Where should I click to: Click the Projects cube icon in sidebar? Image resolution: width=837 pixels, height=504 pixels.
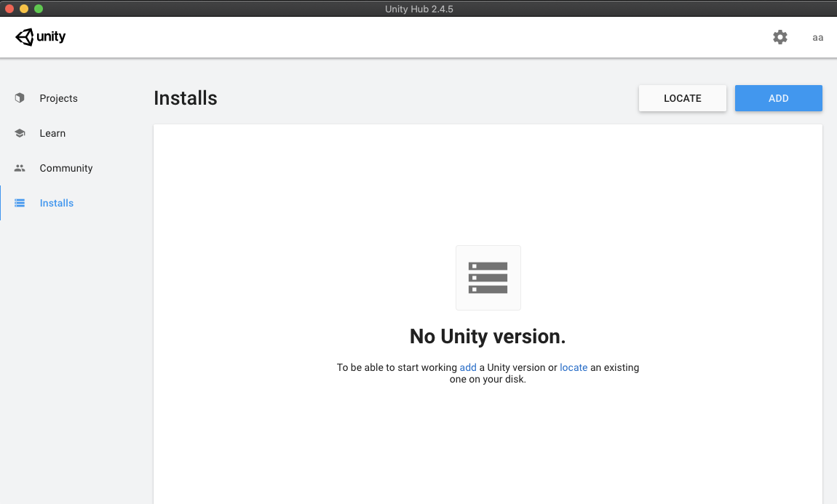pos(20,98)
